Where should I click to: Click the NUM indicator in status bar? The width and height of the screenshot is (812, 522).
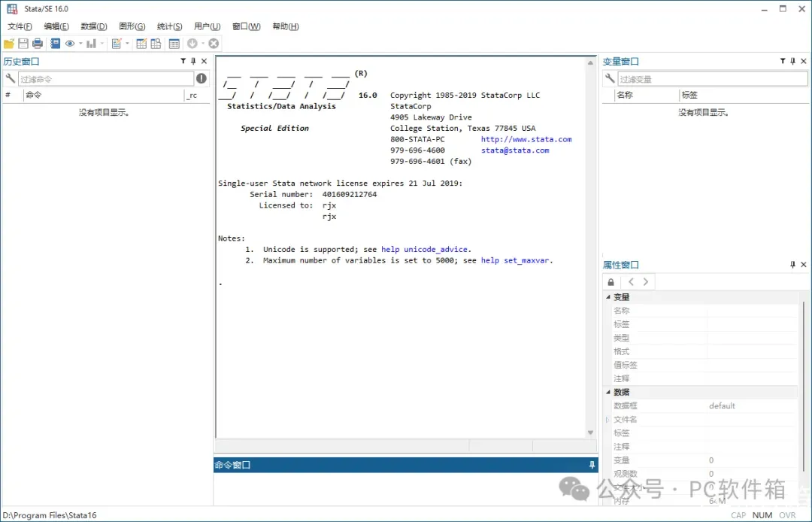pos(762,515)
